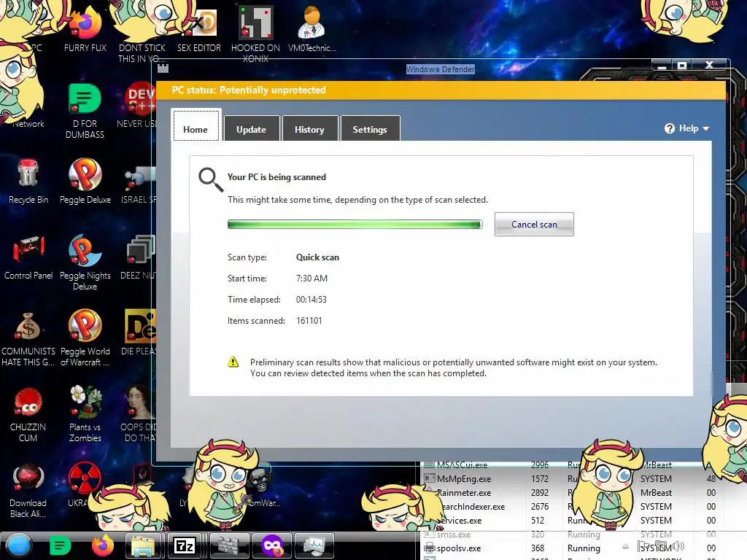This screenshot has width=747, height=560.
Task: Open the Settings tab
Action: tap(370, 129)
